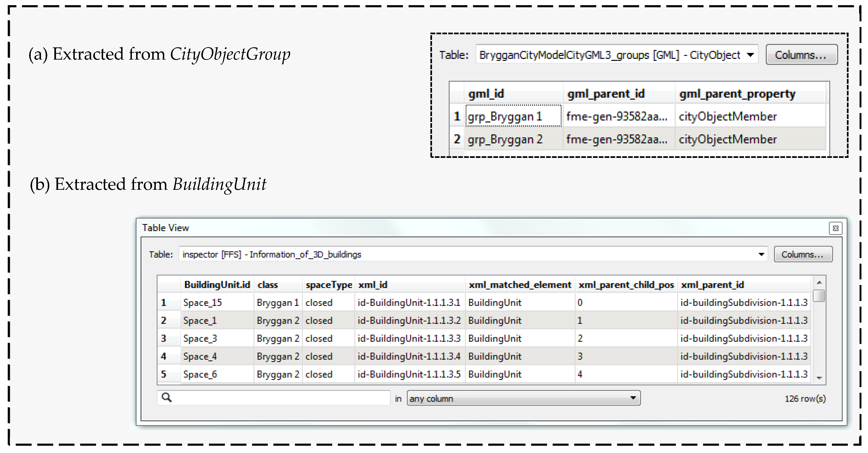Image resolution: width=868 pixels, height=453 pixels.
Task: Select the grp_Bryggan 1 cell
Action: tap(505, 116)
